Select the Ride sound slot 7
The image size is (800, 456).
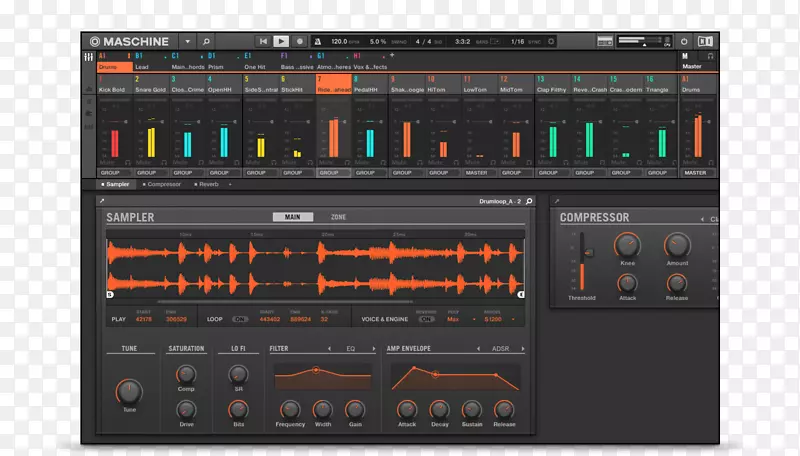tap(333, 84)
